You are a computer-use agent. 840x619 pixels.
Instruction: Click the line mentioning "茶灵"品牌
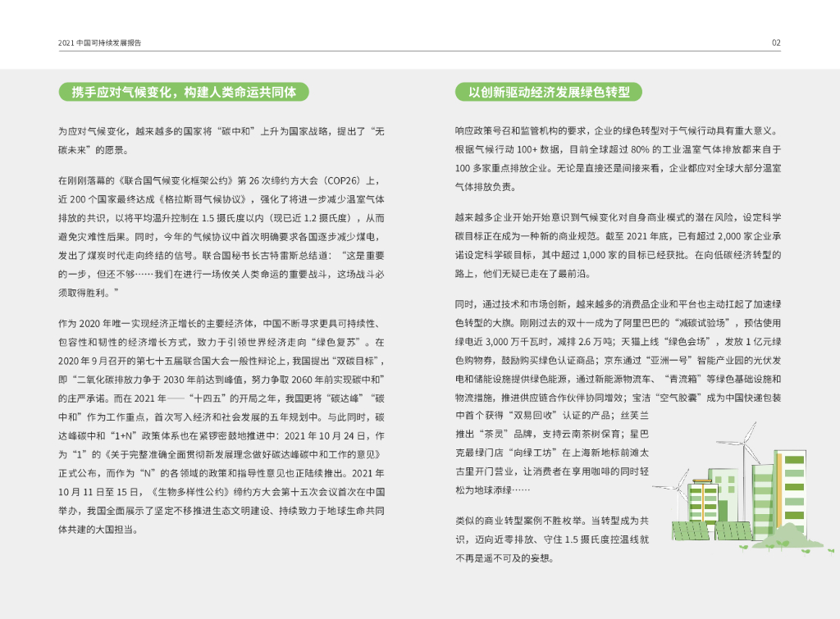pyautogui.click(x=552, y=434)
